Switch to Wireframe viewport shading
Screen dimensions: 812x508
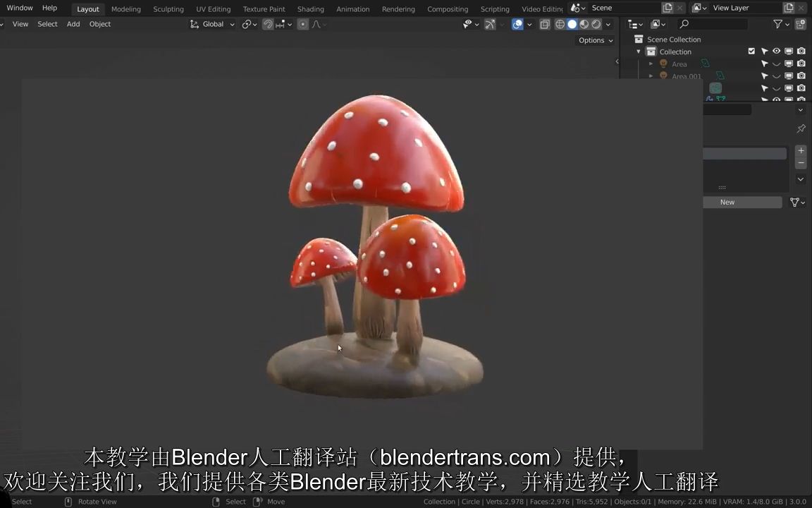pos(560,24)
